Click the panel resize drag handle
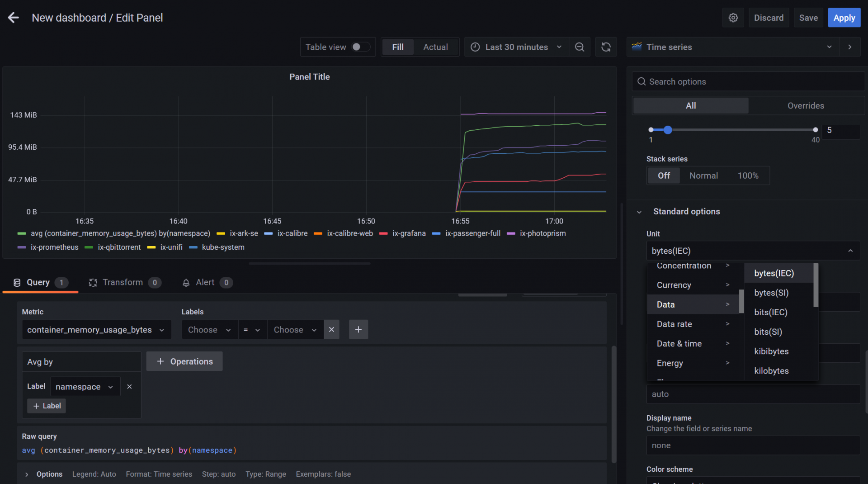This screenshot has width=868, height=484. pos(309,263)
